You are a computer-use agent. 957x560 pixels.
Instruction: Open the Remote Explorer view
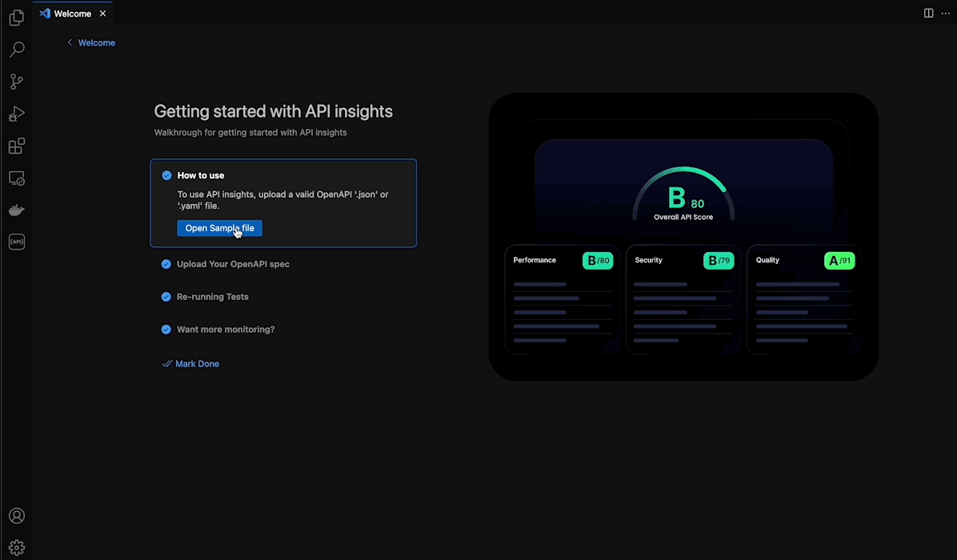click(x=16, y=178)
